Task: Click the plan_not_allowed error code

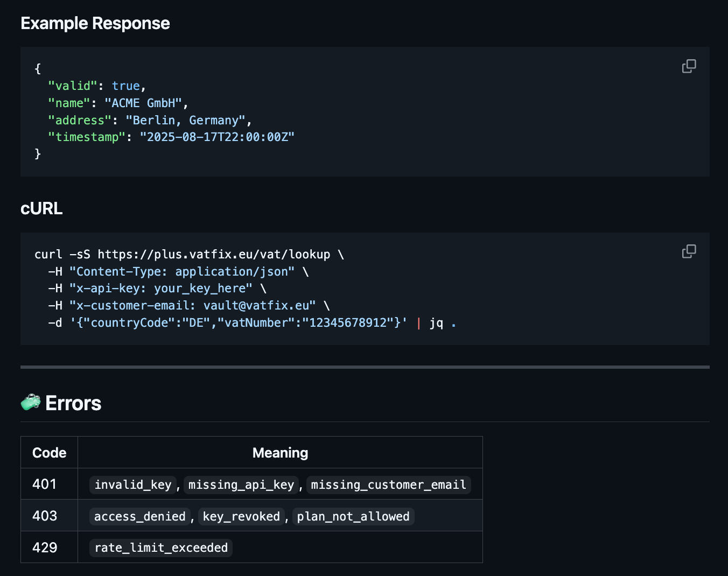Action: (353, 517)
